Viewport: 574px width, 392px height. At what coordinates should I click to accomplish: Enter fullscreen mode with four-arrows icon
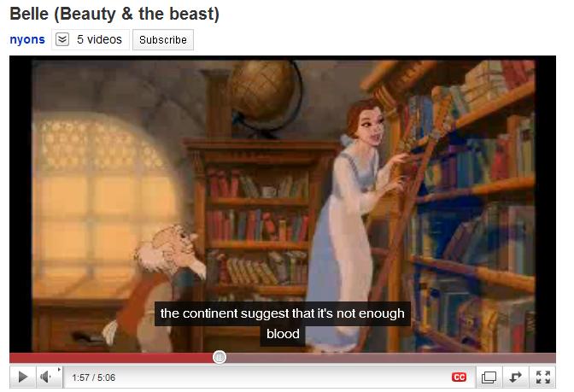pos(543,377)
